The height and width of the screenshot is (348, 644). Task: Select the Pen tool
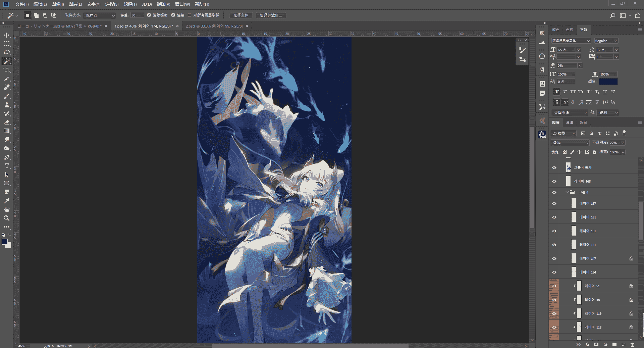pos(7,157)
